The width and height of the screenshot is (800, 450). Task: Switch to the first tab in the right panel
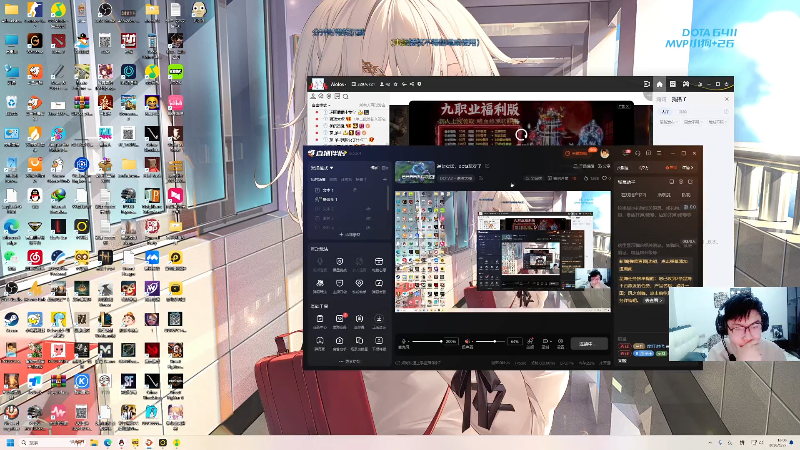click(x=622, y=168)
